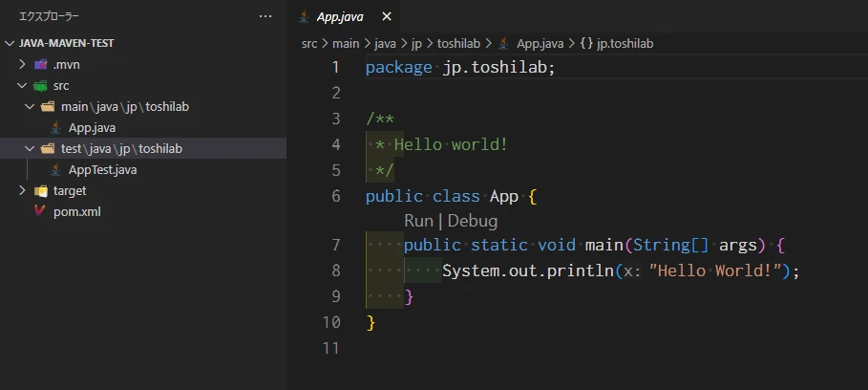Click breadcrumb segment App.java
868x390 pixels.
tap(540, 43)
